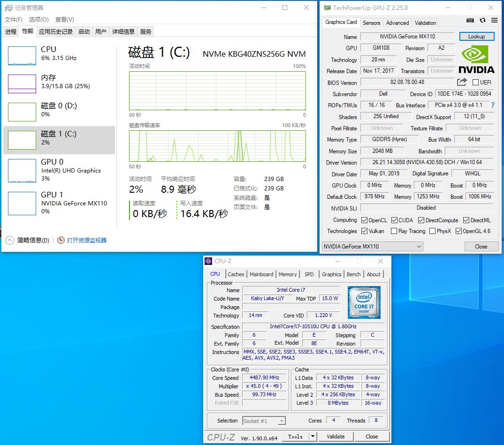This screenshot has width=504, height=445.
Task: Open Resource Monitor via its icon
Action: tap(61, 240)
